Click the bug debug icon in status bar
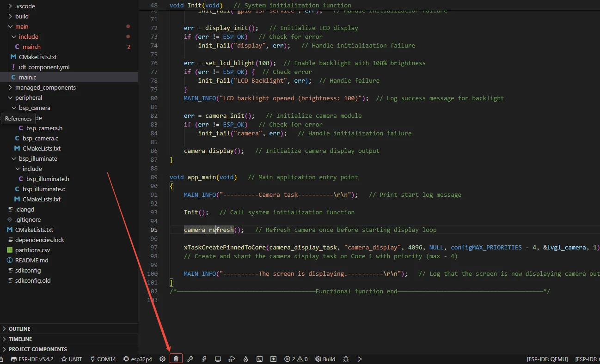 [345, 359]
